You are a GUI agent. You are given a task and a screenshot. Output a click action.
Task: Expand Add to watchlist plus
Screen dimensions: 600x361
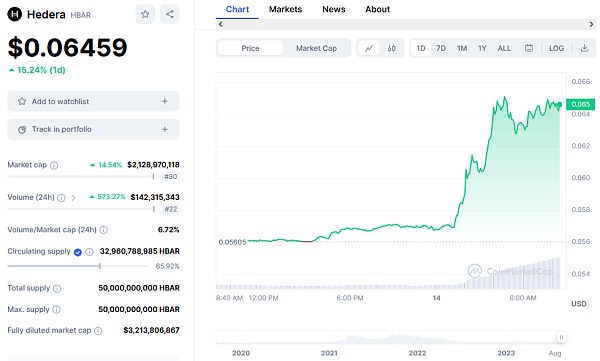pyautogui.click(x=165, y=101)
